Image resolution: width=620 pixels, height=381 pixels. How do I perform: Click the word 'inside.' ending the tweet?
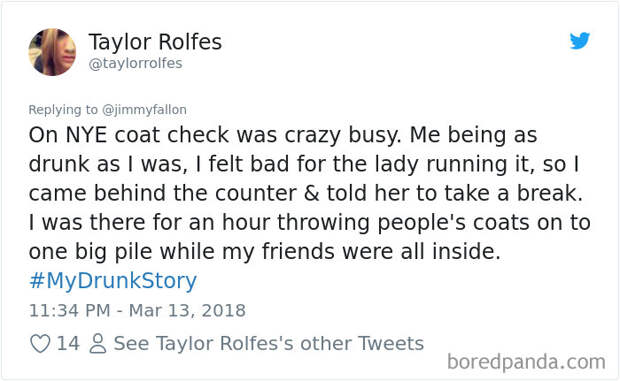[466, 252]
